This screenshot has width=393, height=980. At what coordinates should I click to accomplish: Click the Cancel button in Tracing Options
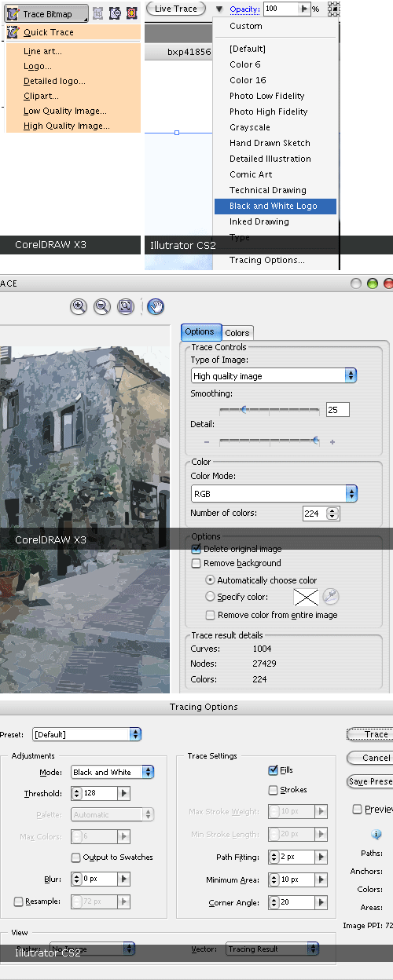[370, 758]
